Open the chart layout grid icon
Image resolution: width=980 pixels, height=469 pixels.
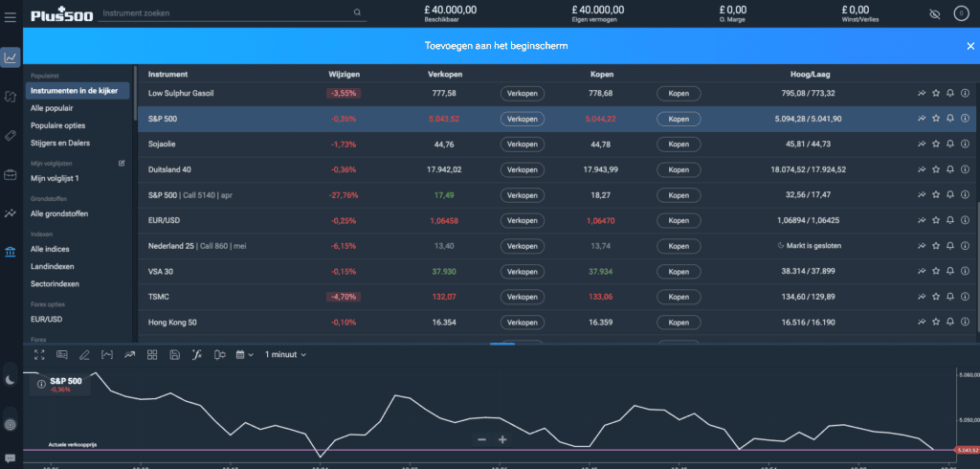coord(151,355)
